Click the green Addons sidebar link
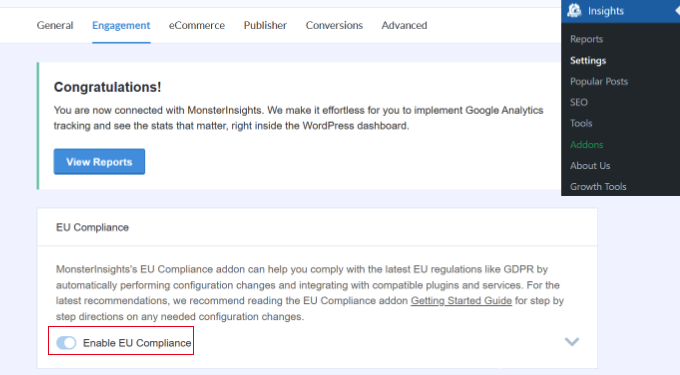The width and height of the screenshot is (680, 375). click(586, 144)
